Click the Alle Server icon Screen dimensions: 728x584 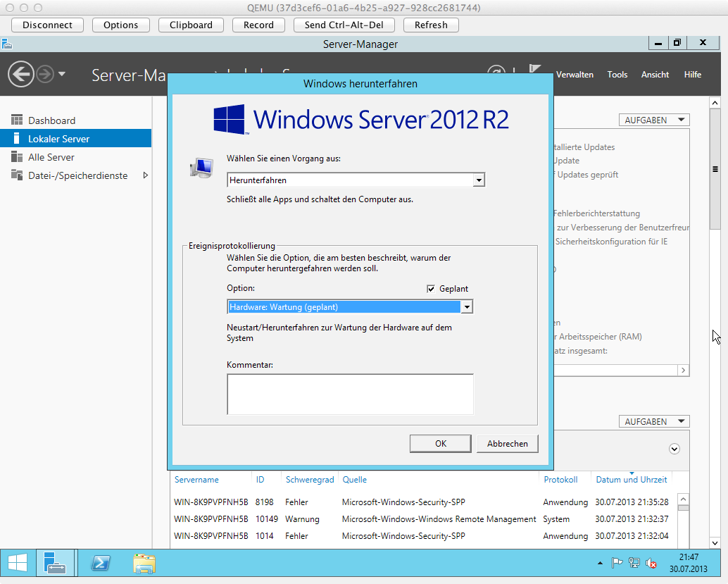click(17, 156)
